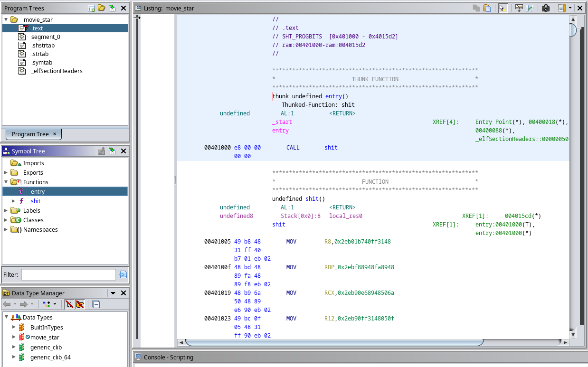The width and height of the screenshot is (588, 367).
Task: Click the Symbol Tree filter options icon
Action: (123, 274)
